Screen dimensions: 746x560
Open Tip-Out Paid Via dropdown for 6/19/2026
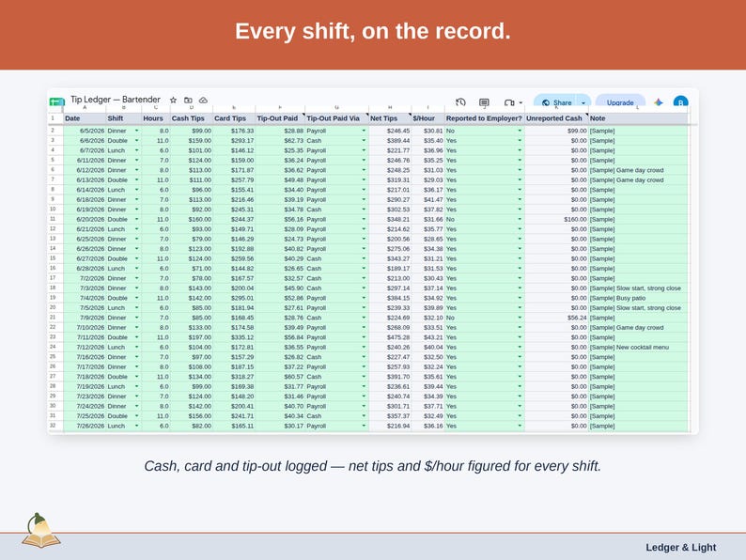point(364,210)
